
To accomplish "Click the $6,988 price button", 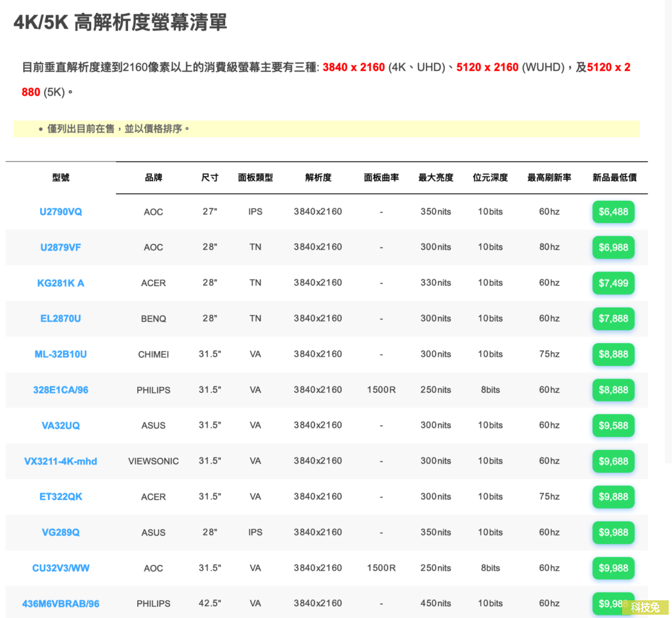I will pos(614,247).
